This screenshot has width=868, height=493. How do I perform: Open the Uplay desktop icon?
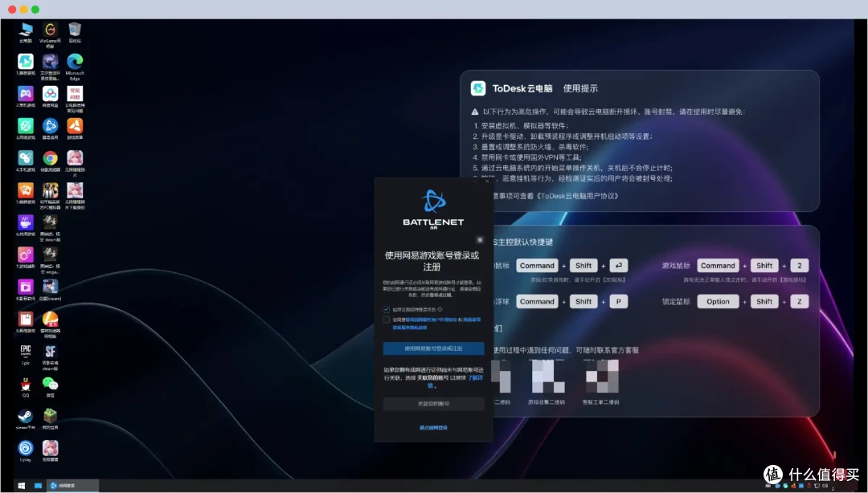tap(26, 448)
